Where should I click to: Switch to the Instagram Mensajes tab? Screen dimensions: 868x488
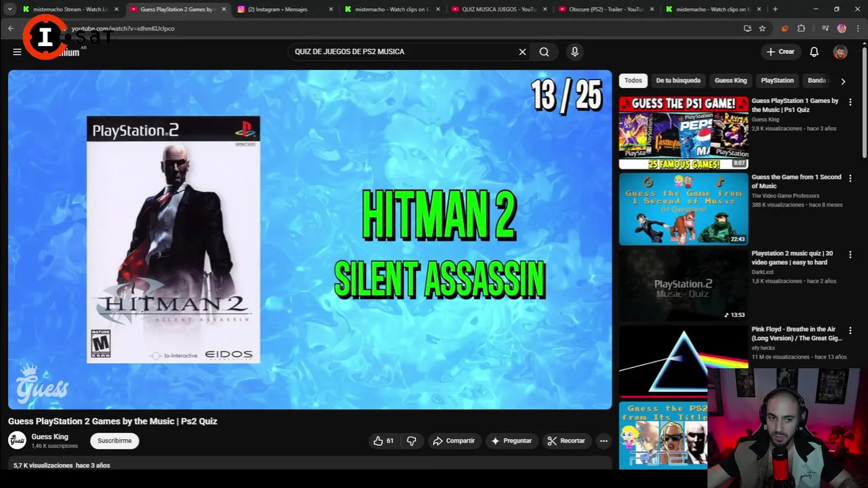[x=278, y=9]
